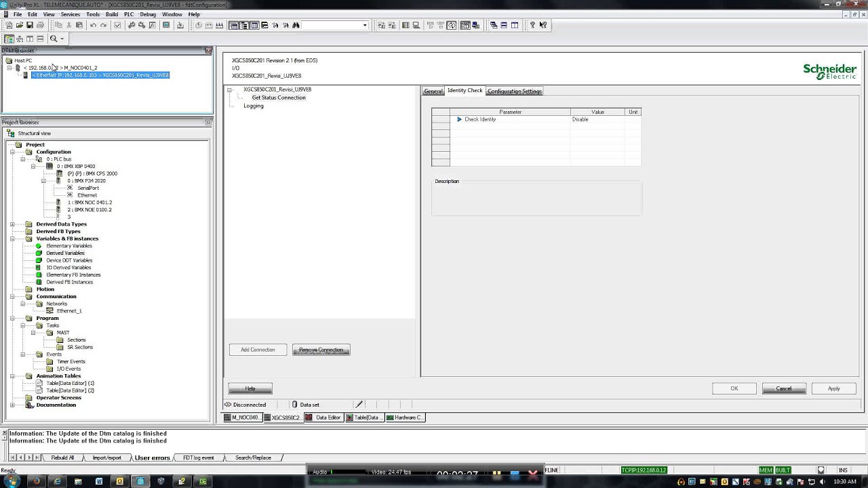Click the OK button
Screen dimensions: 868x488
pyautogui.click(x=734, y=388)
